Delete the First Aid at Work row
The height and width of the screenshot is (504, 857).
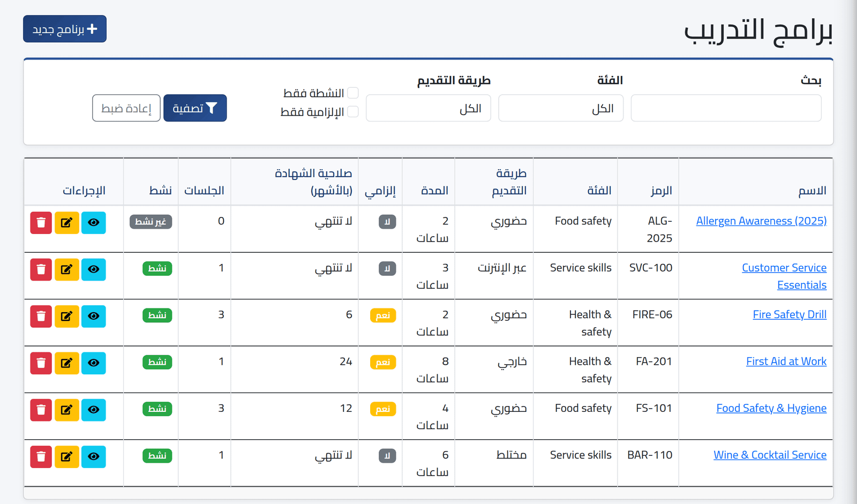tap(41, 363)
